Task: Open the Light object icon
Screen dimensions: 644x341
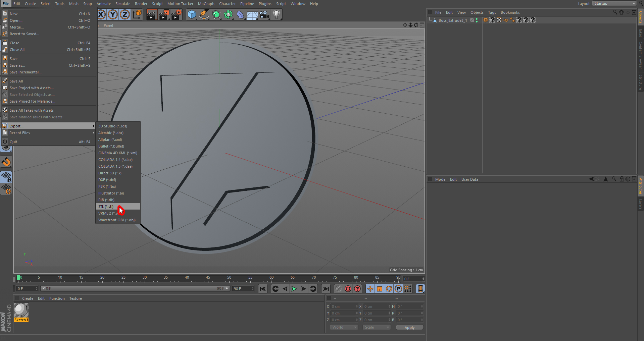Action: (277, 15)
